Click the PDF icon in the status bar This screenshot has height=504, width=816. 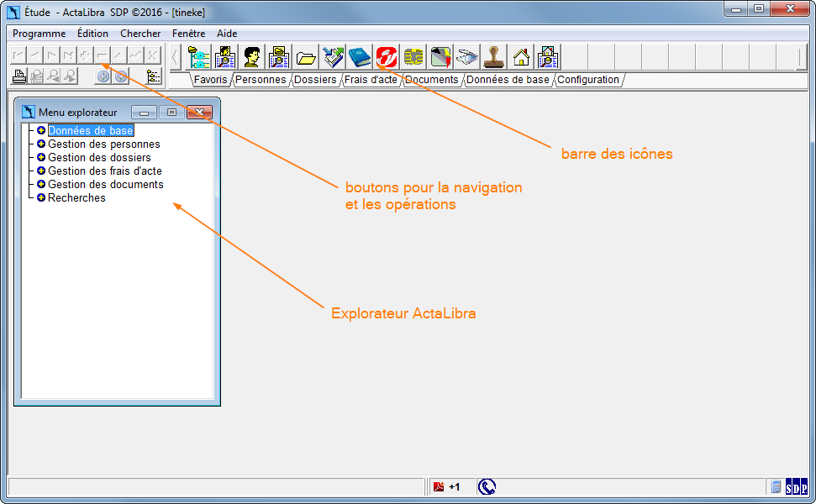(439, 487)
